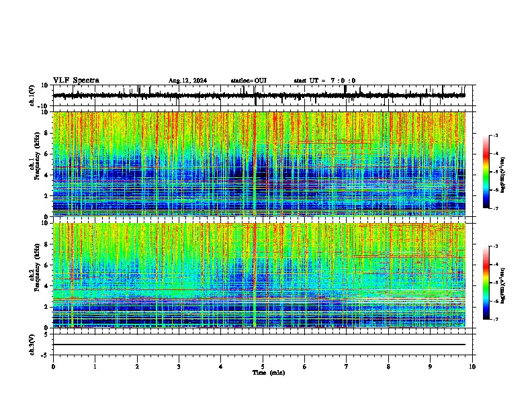Click inside the ch.2 spectrogram plot
The image size is (532, 411).
tap(259, 275)
